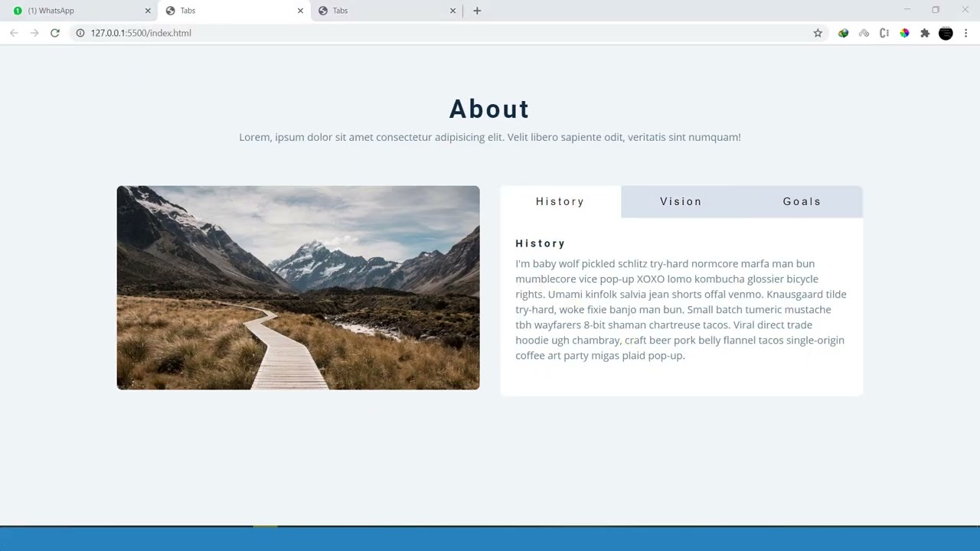Open the Chrome three-dot menu
The image size is (980, 551).
[966, 33]
